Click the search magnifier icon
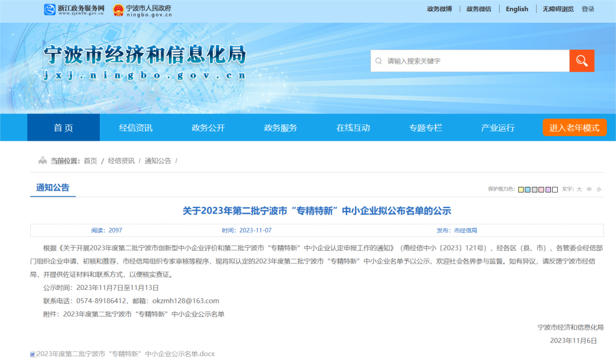 [x=581, y=60]
